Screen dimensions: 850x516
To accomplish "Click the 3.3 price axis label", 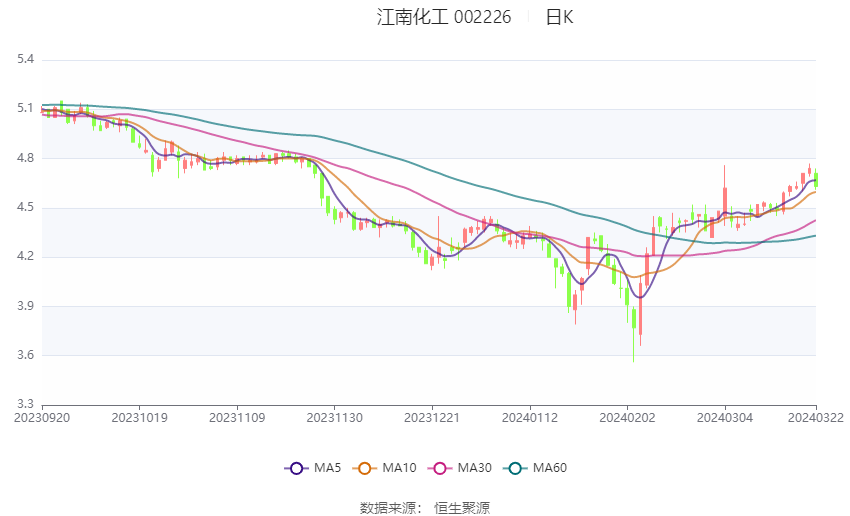I will [x=25, y=405].
